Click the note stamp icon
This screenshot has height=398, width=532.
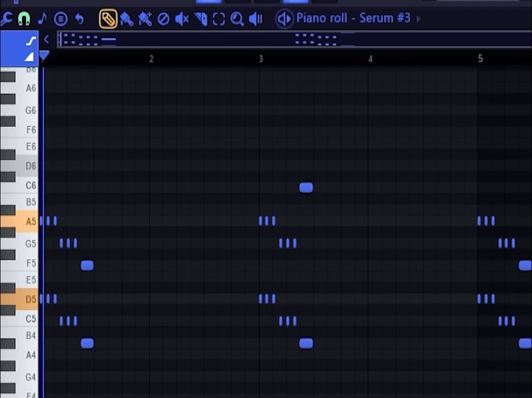coord(42,19)
